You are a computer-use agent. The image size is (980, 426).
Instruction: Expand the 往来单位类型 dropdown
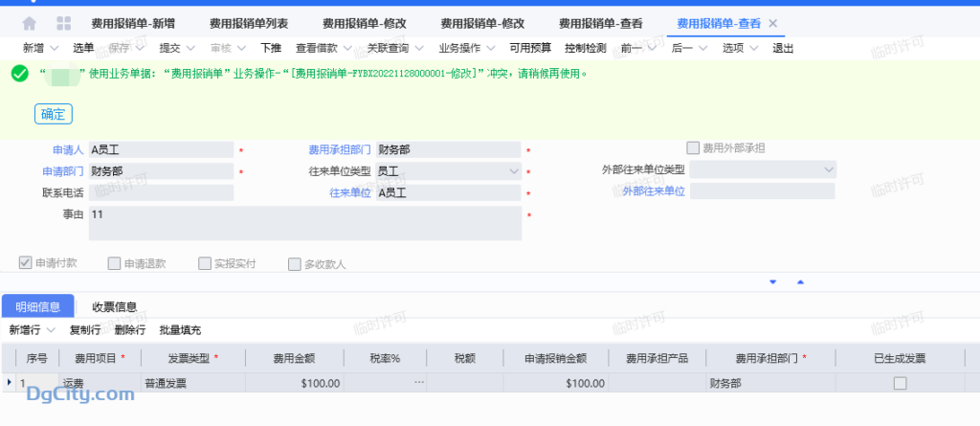[514, 171]
